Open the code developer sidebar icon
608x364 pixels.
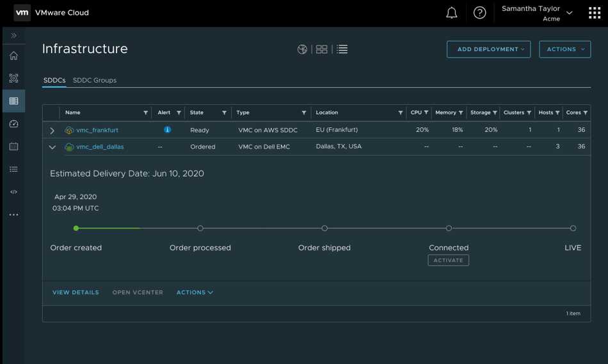(13, 192)
